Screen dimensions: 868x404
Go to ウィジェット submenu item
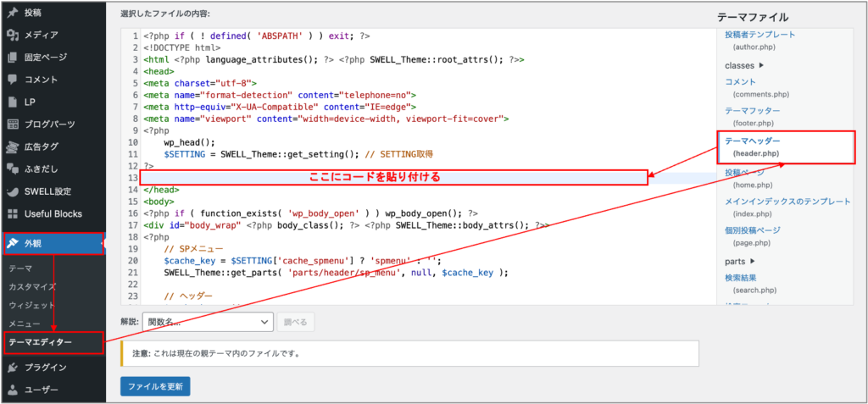point(32,305)
